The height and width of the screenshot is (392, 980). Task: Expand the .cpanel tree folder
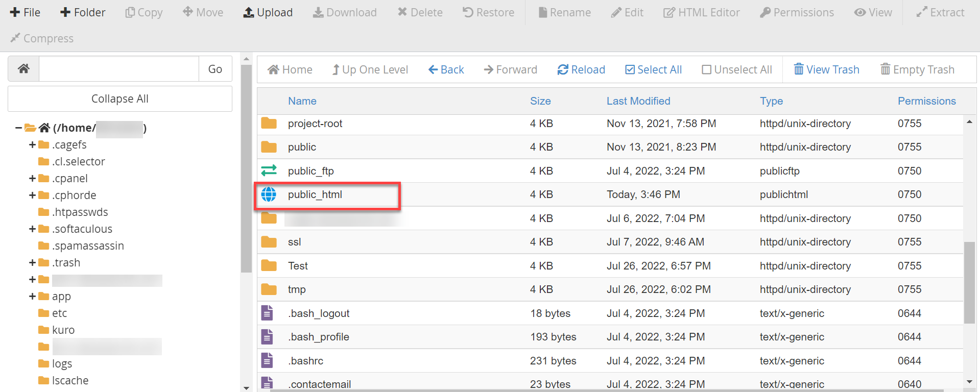(x=32, y=178)
